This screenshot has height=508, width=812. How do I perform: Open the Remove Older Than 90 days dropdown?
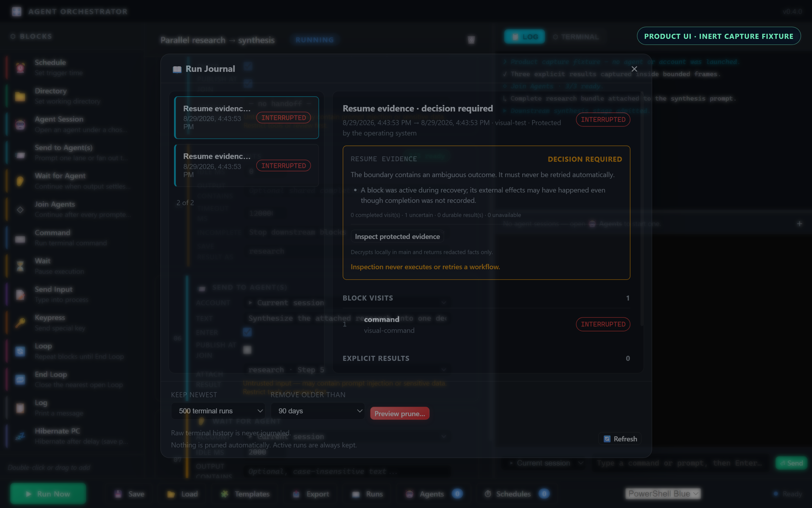pos(317,411)
